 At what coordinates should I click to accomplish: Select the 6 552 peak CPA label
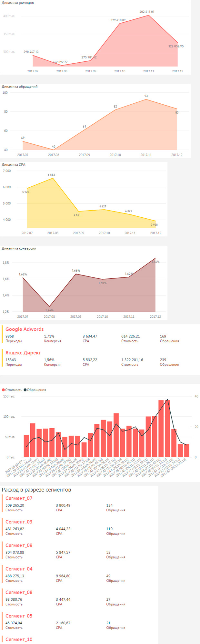(x=51, y=175)
